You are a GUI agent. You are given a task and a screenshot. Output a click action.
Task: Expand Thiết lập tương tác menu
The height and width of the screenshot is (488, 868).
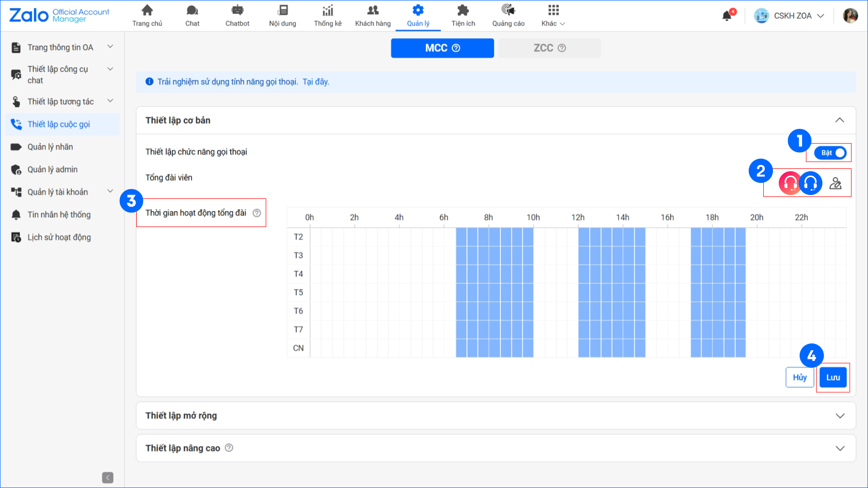pos(110,101)
